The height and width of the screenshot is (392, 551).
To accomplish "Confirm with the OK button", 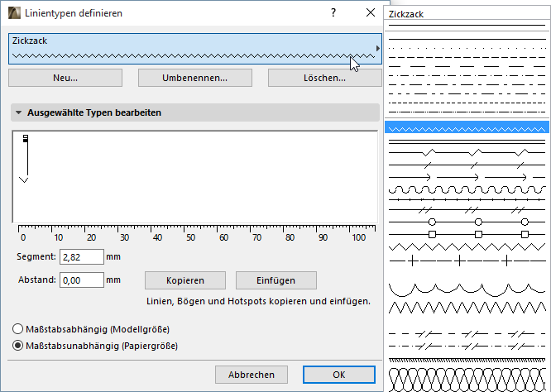I will tap(339, 375).
